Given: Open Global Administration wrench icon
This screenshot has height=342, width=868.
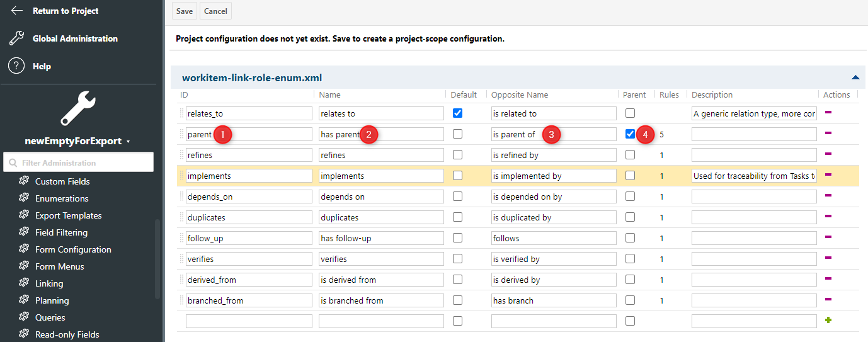Looking at the screenshot, I should 16,38.
